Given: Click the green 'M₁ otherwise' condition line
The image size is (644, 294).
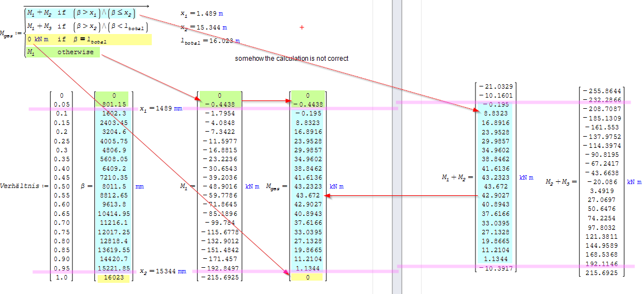Looking at the screenshot, I should click(62, 52).
